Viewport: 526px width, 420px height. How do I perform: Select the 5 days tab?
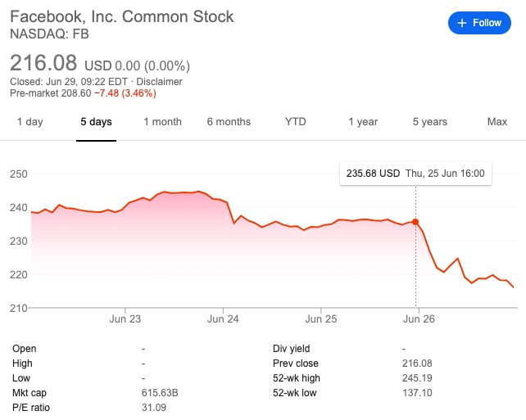96,122
